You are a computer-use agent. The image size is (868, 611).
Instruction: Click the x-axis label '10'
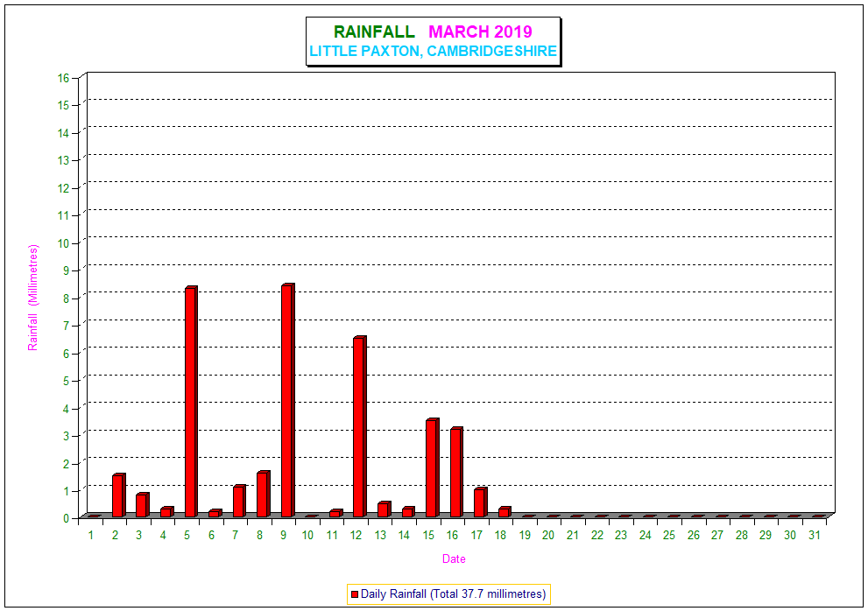pyautogui.click(x=307, y=535)
